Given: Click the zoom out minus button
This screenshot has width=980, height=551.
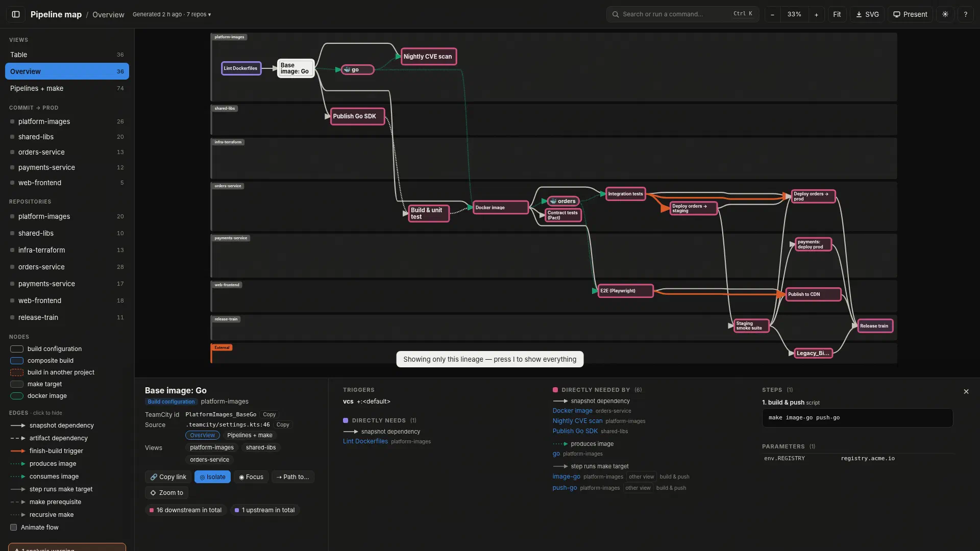Looking at the screenshot, I should 772,14.
